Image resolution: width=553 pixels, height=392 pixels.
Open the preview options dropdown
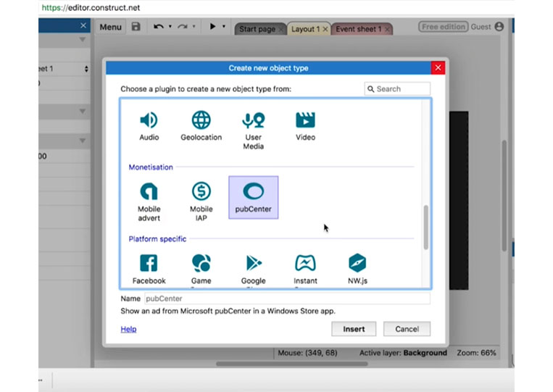(224, 26)
